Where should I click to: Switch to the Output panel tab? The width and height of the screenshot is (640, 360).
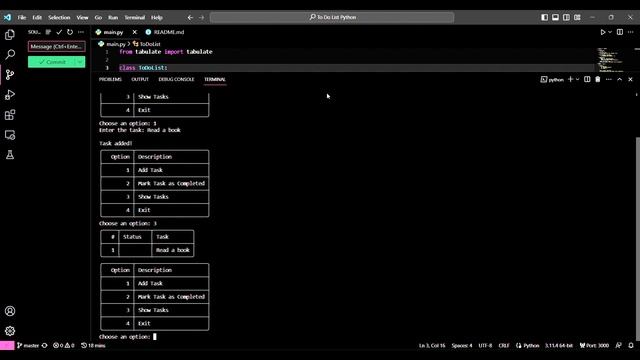click(x=140, y=79)
